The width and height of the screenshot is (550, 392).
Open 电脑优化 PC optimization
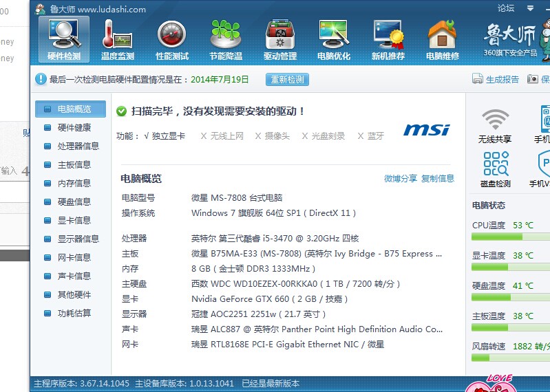(334, 40)
